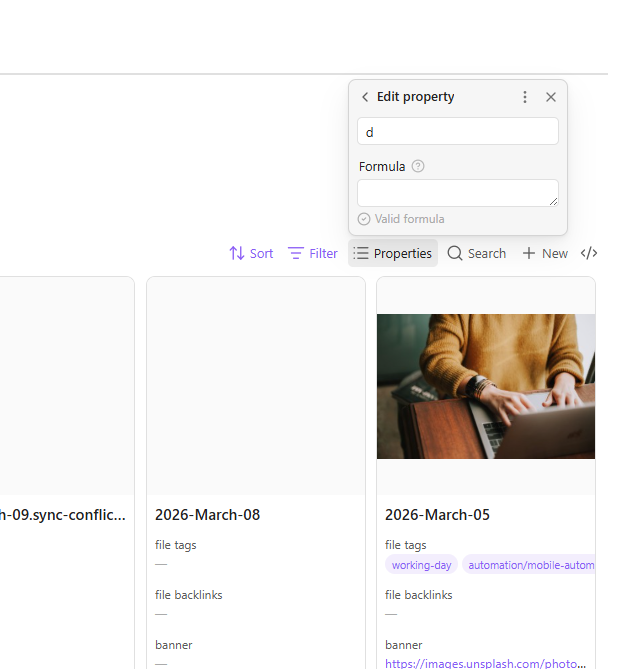This screenshot has height=669, width=636.
Task: Select the working-day tag
Action: pyautogui.click(x=421, y=565)
